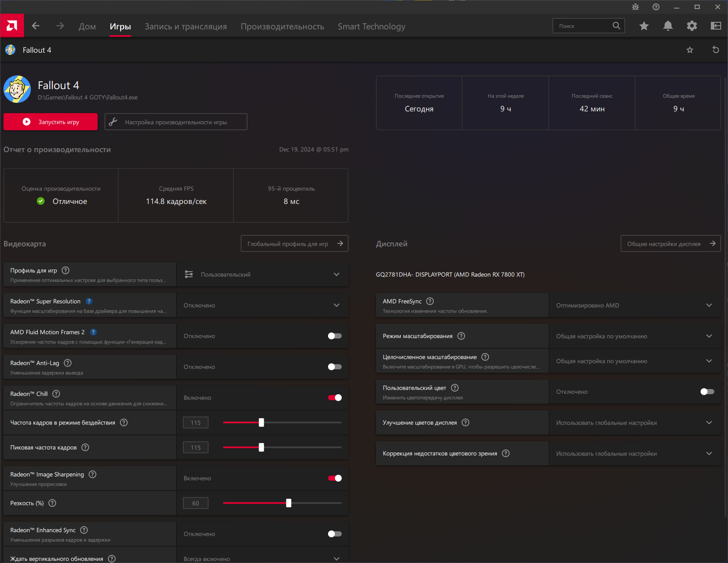728x563 pixels.
Task: Toggle the sidebar panel icon
Action: 716,26
